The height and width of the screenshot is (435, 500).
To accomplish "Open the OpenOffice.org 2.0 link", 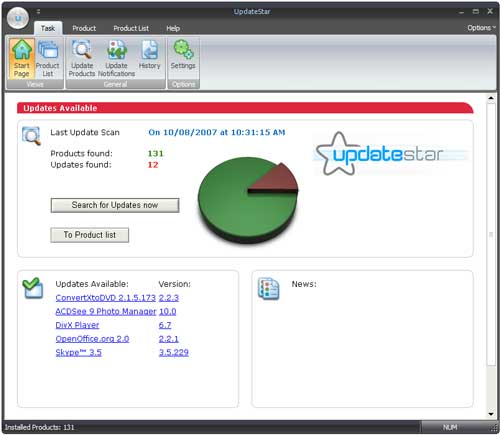I will point(92,339).
